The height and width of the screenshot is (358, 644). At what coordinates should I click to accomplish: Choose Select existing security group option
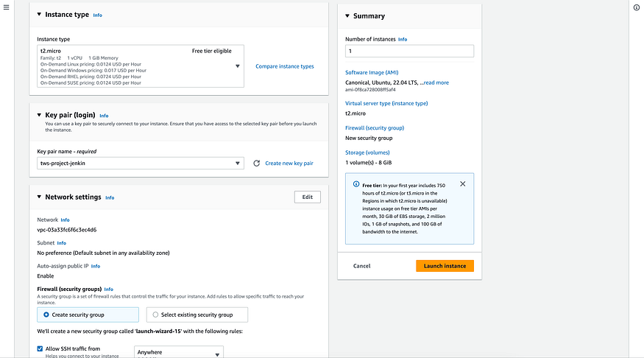(x=155, y=315)
